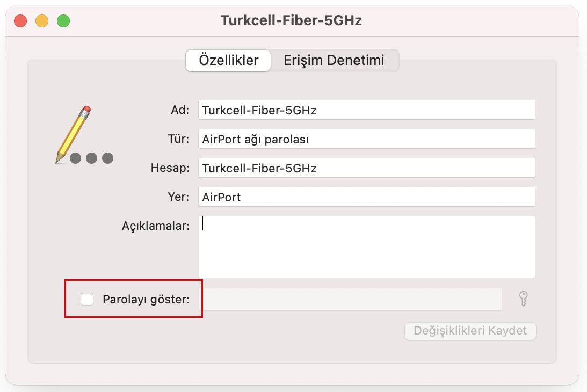Click the Tür: field label

[x=179, y=139]
